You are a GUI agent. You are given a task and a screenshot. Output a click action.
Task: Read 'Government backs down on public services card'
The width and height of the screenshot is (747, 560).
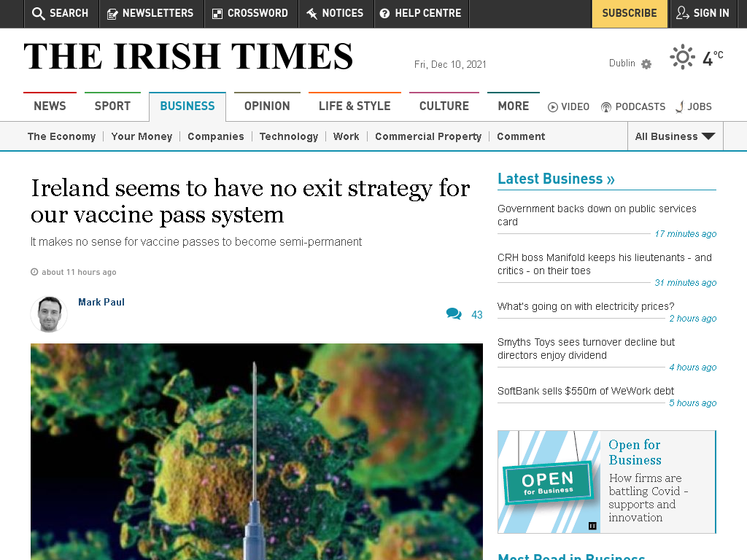tap(597, 215)
